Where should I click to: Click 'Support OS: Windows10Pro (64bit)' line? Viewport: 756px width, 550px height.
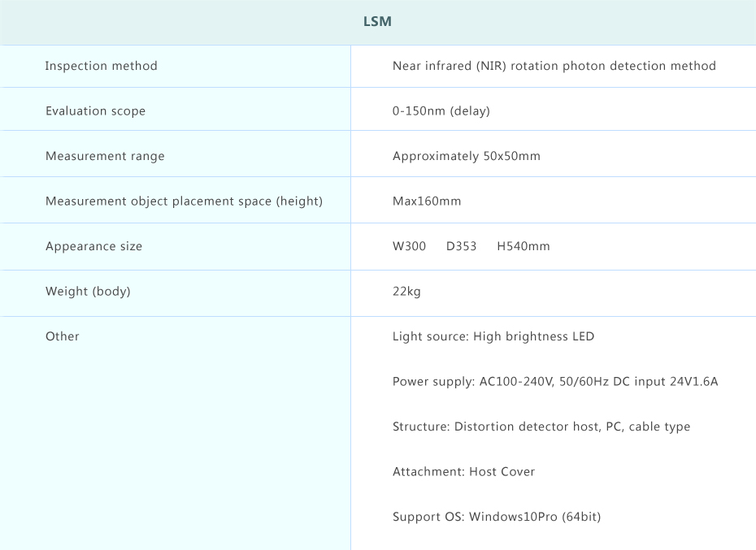(497, 517)
